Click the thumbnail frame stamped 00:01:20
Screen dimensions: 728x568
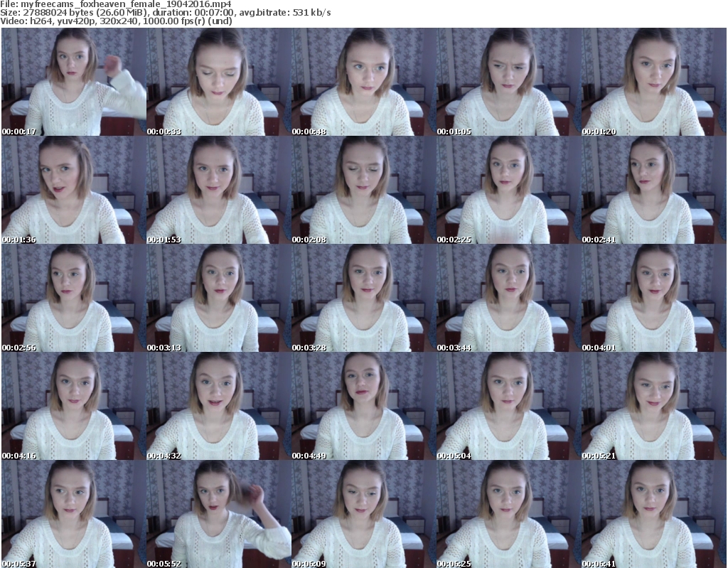tap(654, 82)
